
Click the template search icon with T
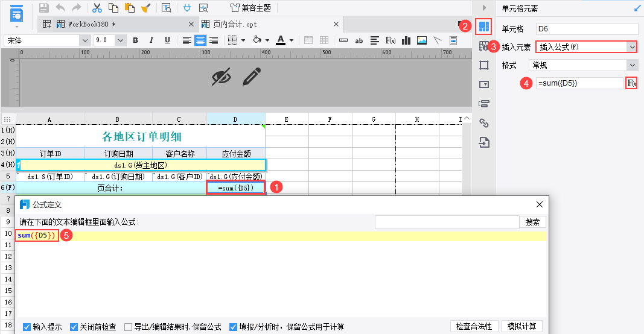[167, 8]
